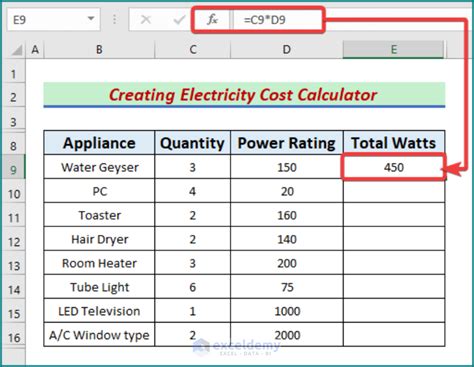This screenshot has height=367, width=474.
Task: Select empty Total Watts cell for Toaster
Action: tap(394, 215)
